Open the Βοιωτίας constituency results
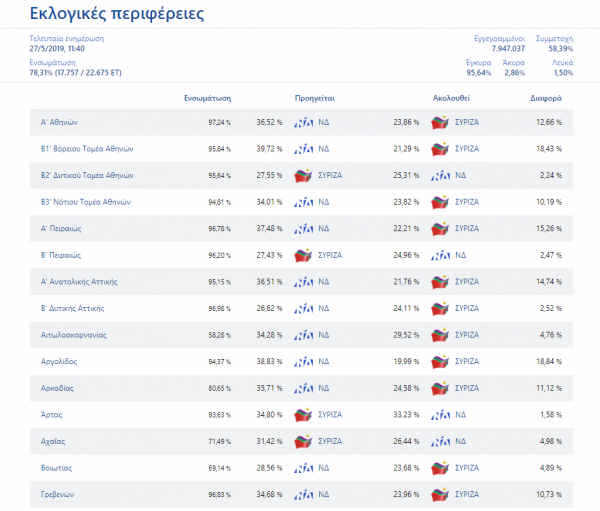 click(58, 468)
